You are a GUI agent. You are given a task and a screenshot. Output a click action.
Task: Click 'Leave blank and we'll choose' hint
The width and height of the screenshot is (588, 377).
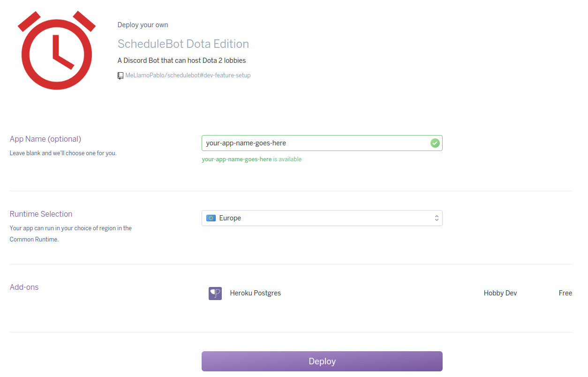coord(63,153)
